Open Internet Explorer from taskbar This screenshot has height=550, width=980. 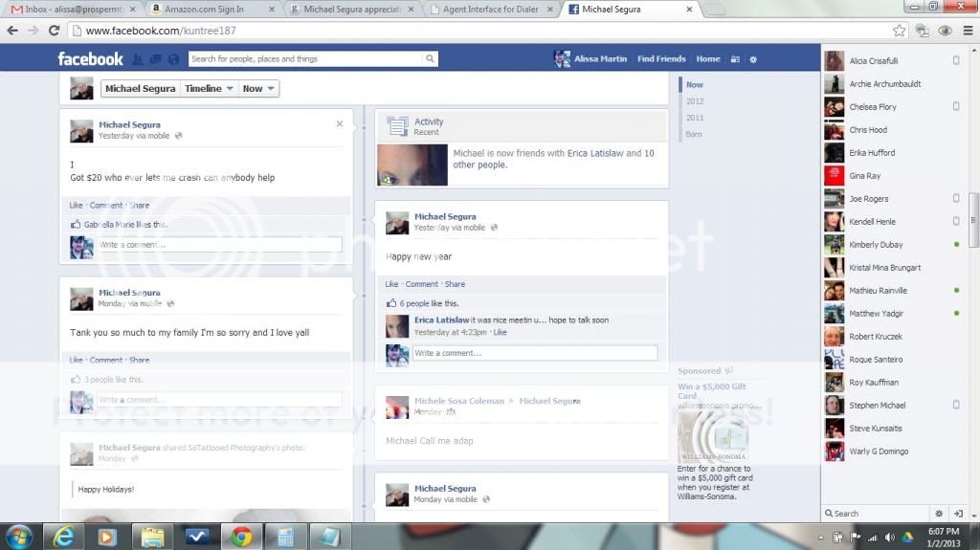[64, 537]
